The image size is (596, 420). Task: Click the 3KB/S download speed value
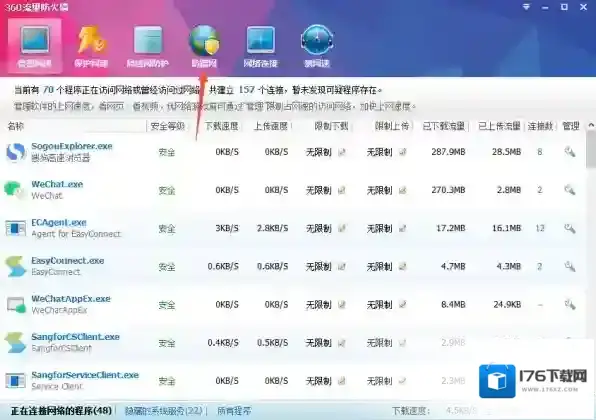[x=227, y=228]
